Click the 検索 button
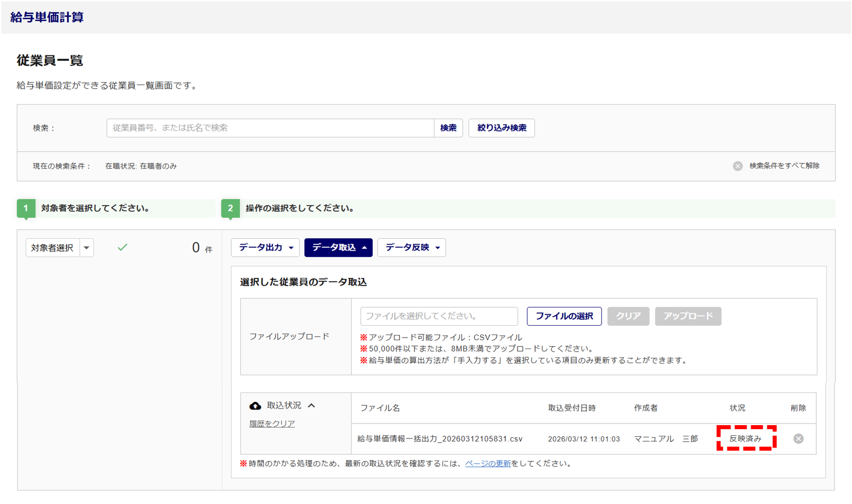Screen dimensions: 852x504 coord(448,128)
